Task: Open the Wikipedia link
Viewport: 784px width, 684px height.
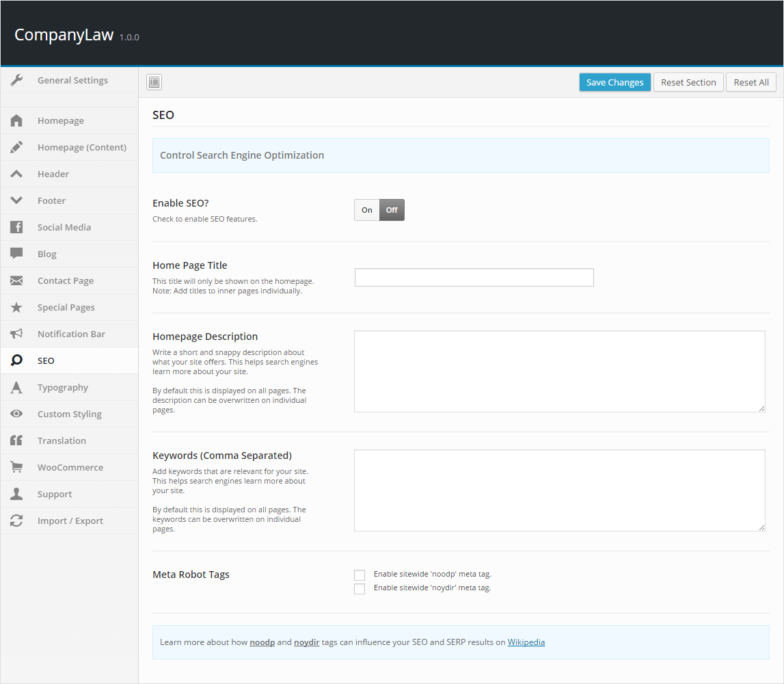Action: tap(526, 642)
